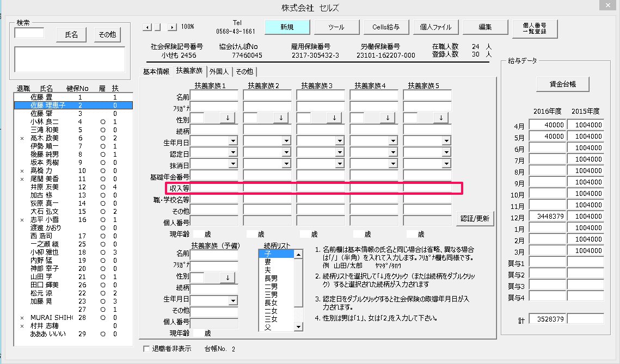The image size is (620, 364).
Task: Select employee 小林 良二 in the list
Action: pyautogui.click(x=73, y=122)
